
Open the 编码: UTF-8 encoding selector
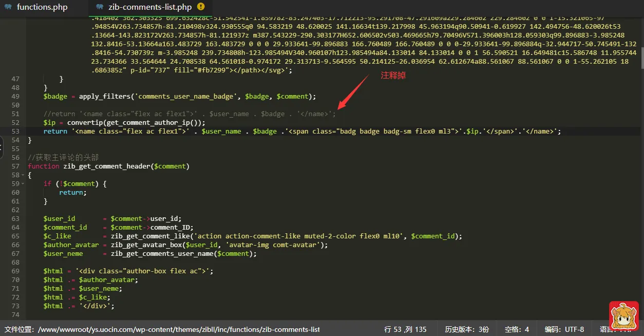(564, 329)
